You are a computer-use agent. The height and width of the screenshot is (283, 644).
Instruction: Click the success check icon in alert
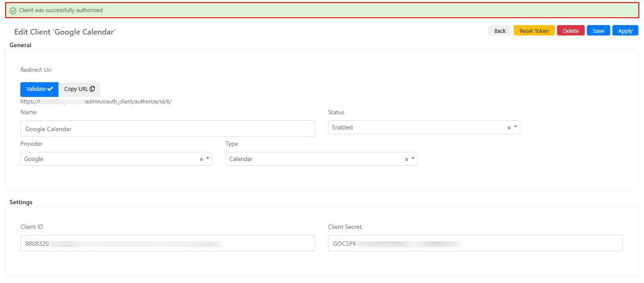13,10
